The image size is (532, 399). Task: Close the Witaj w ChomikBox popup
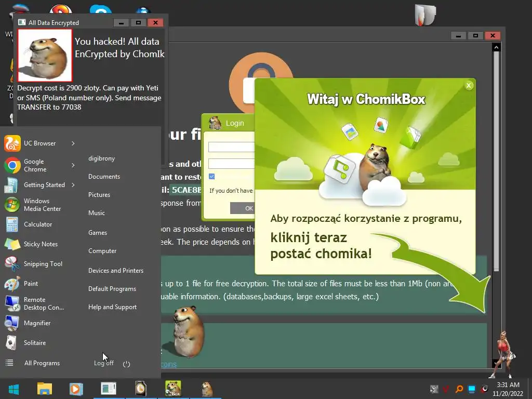click(469, 86)
